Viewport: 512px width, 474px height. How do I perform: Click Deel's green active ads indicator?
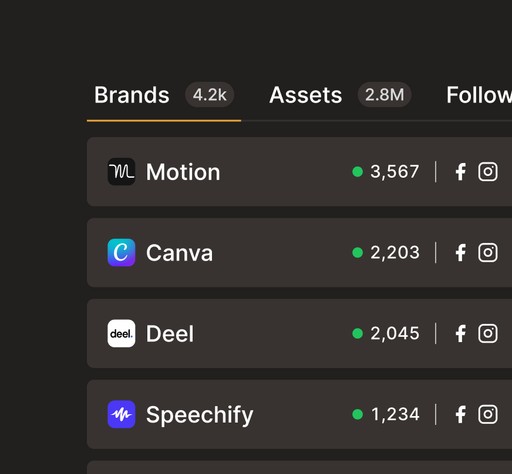tap(357, 333)
